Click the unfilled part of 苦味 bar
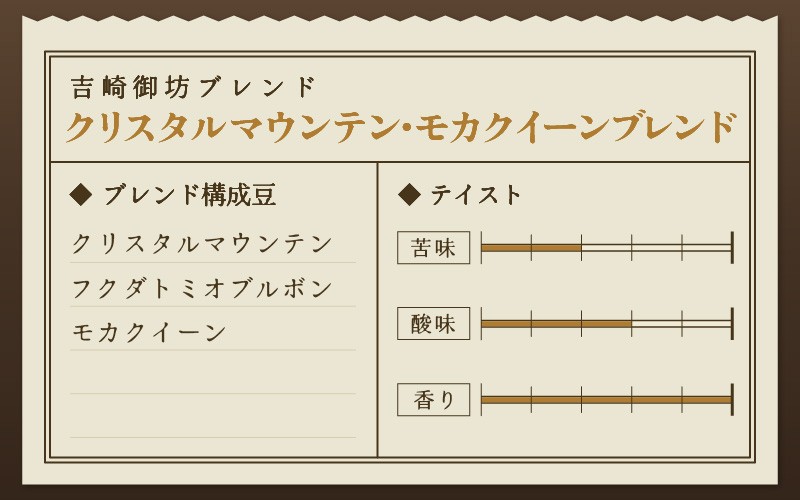Screen dimensions: 800x500 tap(656, 247)
